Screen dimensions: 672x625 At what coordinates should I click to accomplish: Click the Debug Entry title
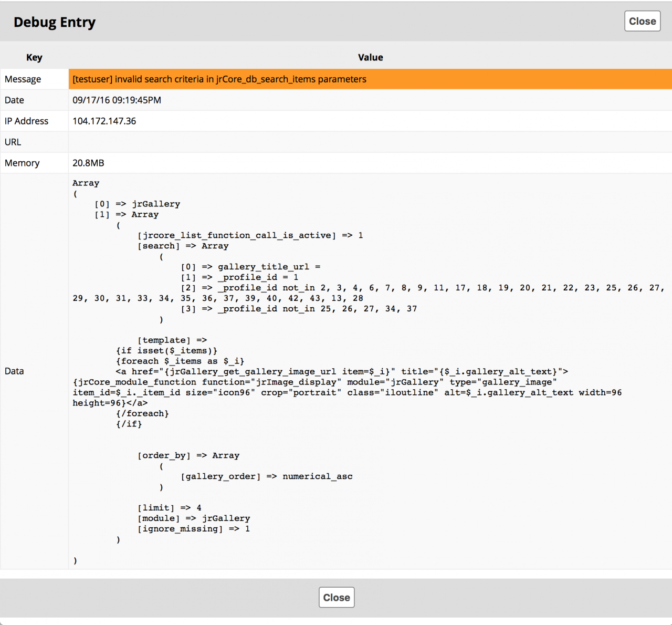55,22
